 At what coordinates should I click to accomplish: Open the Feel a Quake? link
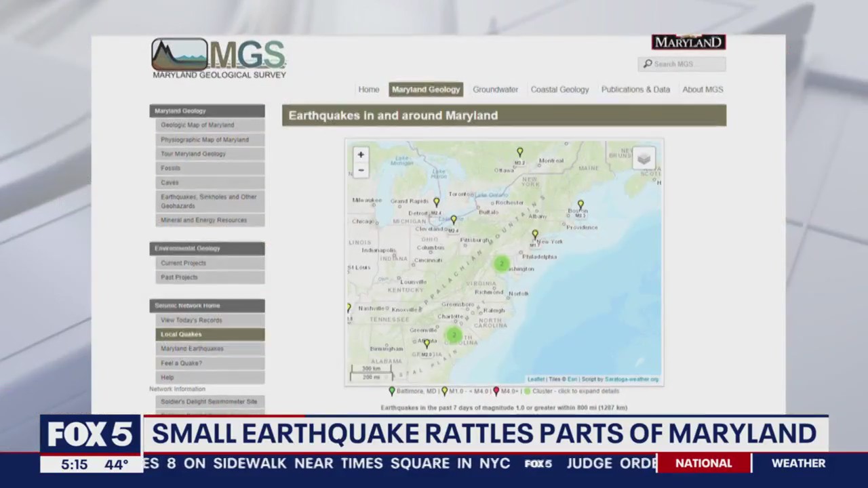coord(210,363)
